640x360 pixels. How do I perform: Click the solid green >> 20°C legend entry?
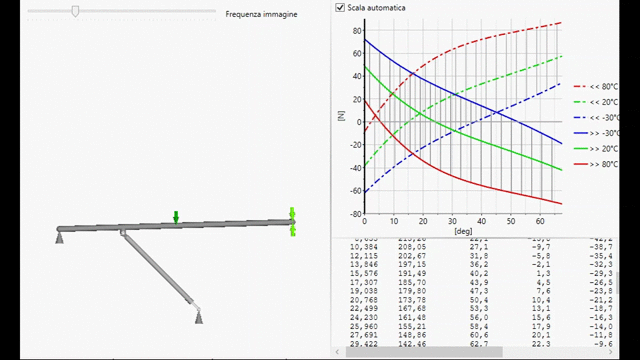pos(596,149)
